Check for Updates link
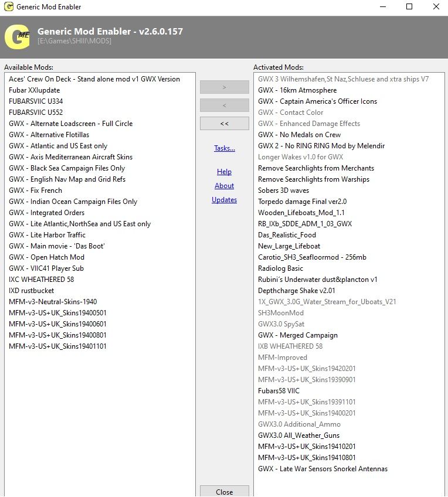The image size is (448, 497). pyautogui.click(x=224, y=200)
